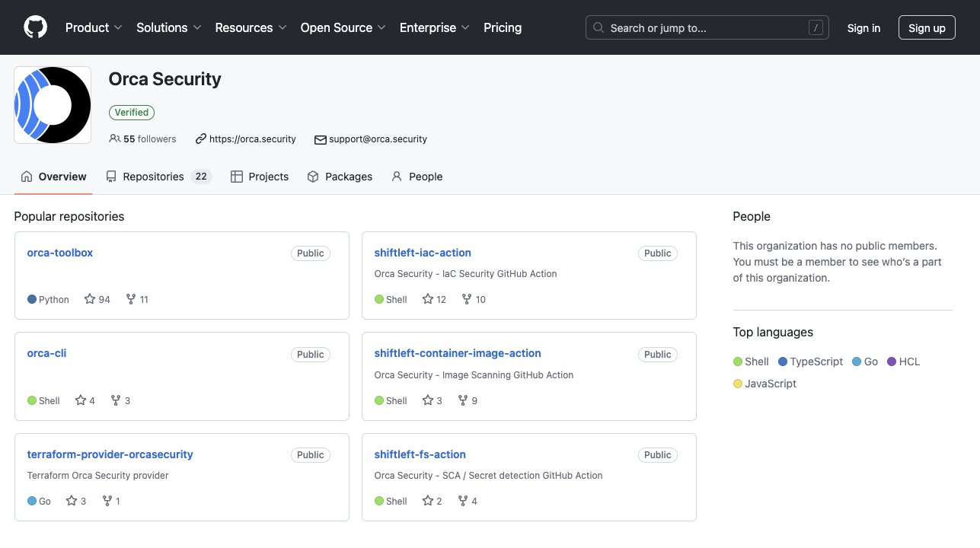
Task: Open the Open Source dropdown
Action: pyautogui.click(x=343, y=27)
